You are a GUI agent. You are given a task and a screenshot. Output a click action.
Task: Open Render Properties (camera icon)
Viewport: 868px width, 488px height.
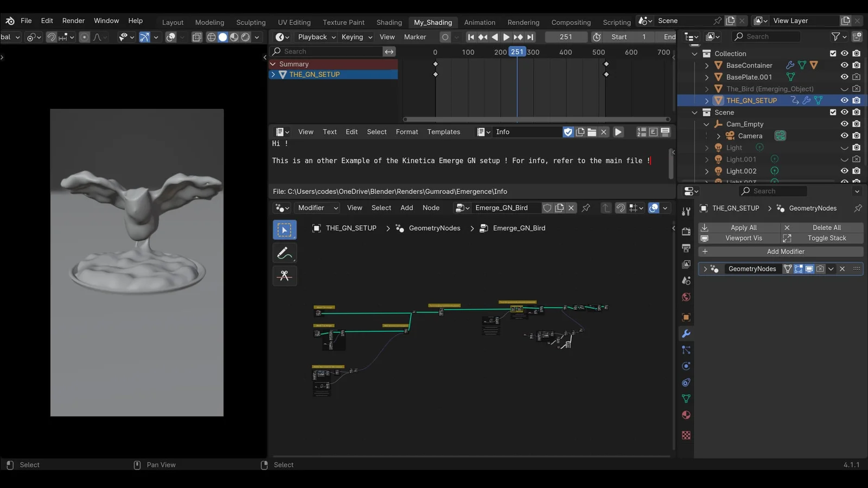click(686, 231)
